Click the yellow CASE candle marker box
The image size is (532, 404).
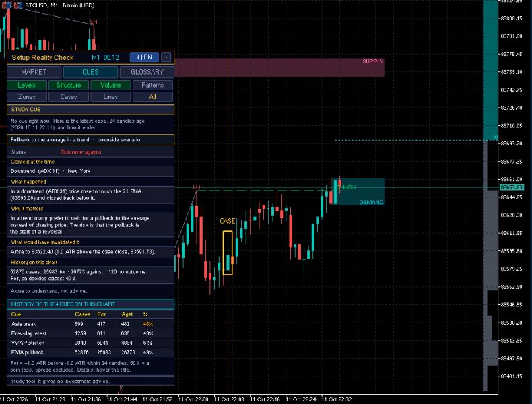228,252
